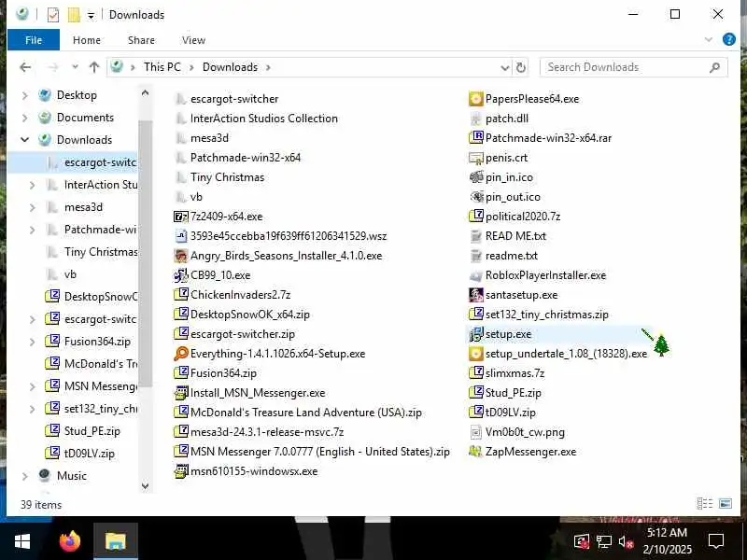This screenshot has width=747, height=560.
Task: Click the setup.exe installer icon
Action: 475,334
